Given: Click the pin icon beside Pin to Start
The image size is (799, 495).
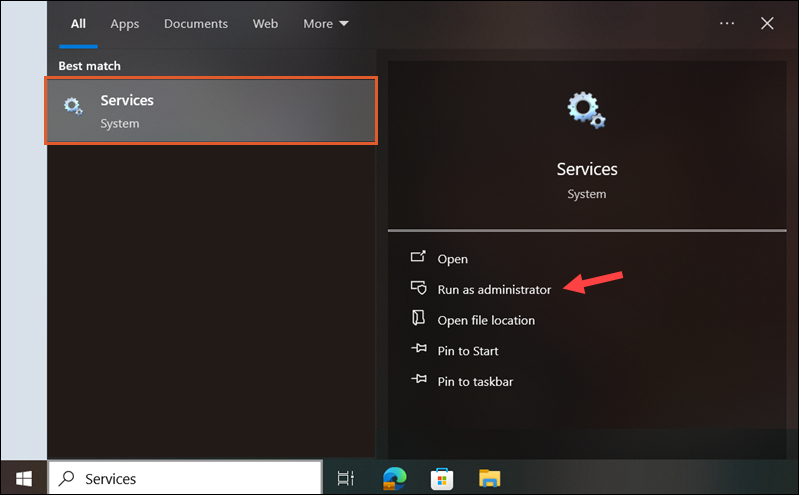Looking at the screenshot, I should pos(419,351).
